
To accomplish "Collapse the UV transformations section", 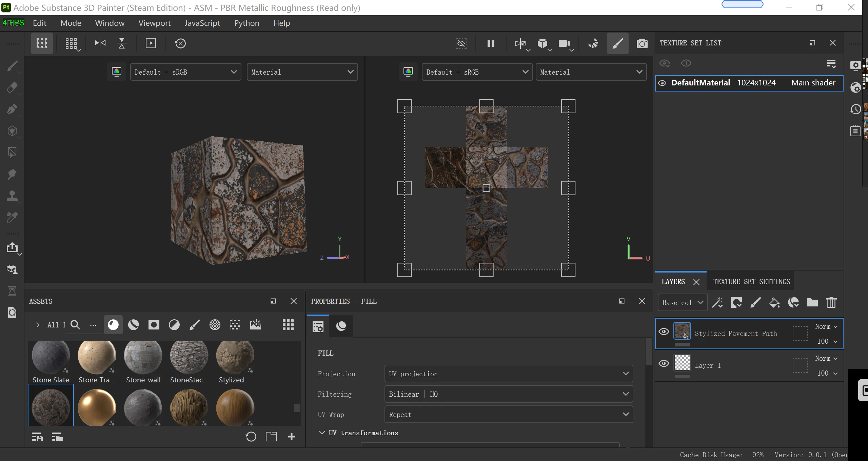I will pyautogui.click(x=322, y=433).
